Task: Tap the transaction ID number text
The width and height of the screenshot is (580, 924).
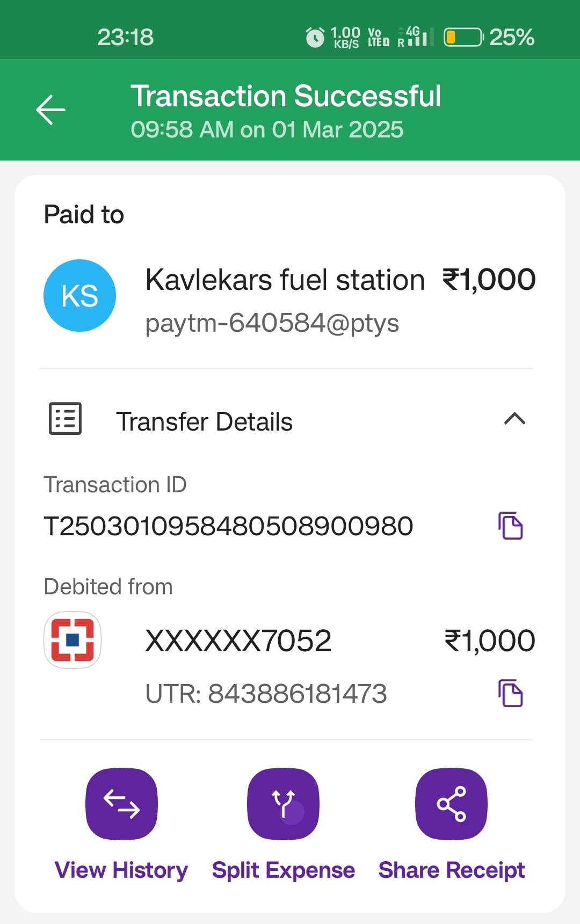Action: (228, 526)
